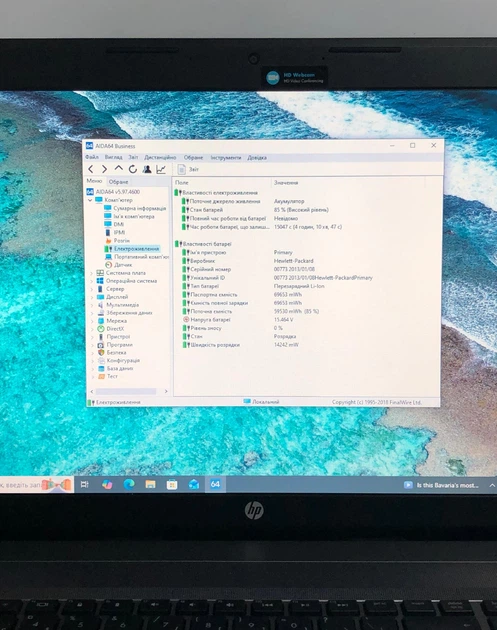
Task: Open the Звіт menu in menu bar
Action: 133,157
